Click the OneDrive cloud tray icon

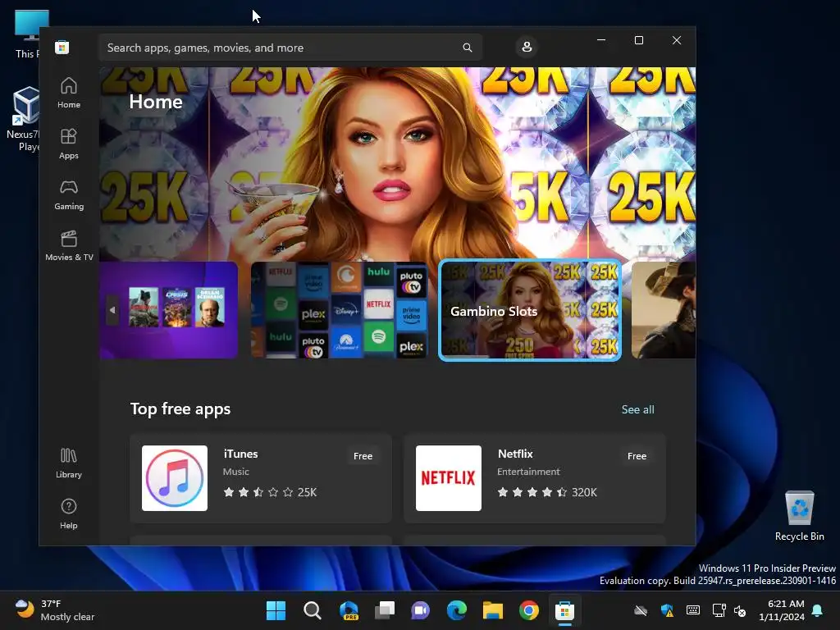[641, 610]
